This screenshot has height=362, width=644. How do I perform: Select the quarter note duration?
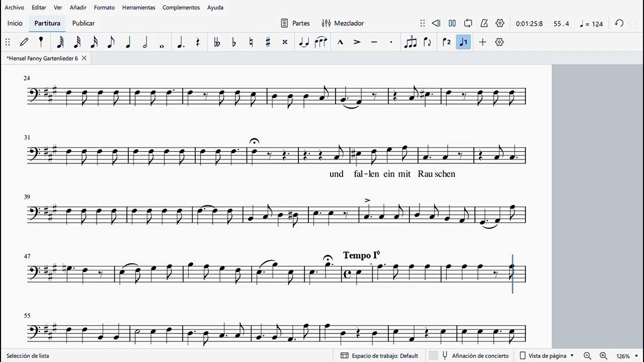[x=128, y=42]
